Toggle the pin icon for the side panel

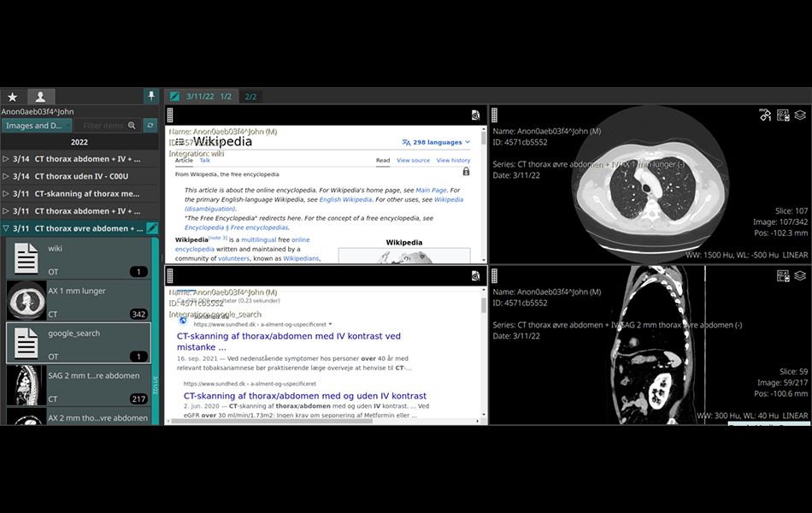click(x=150, y=97)
